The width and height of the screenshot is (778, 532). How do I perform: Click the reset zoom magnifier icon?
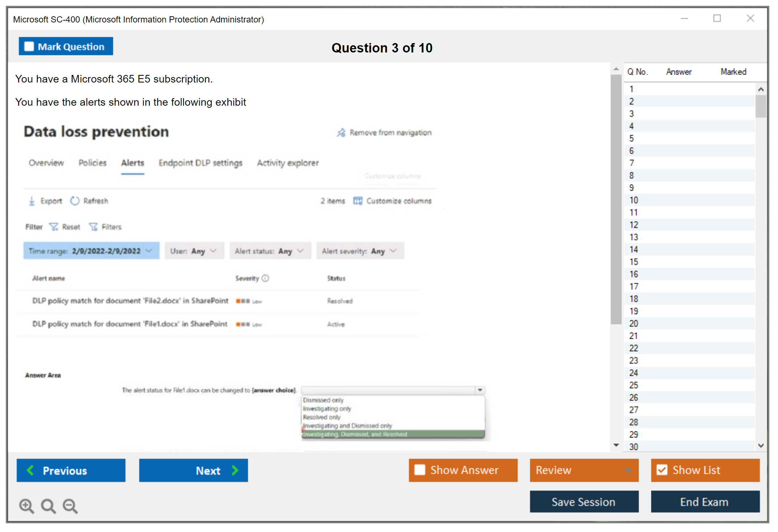[x=48, y=506]
